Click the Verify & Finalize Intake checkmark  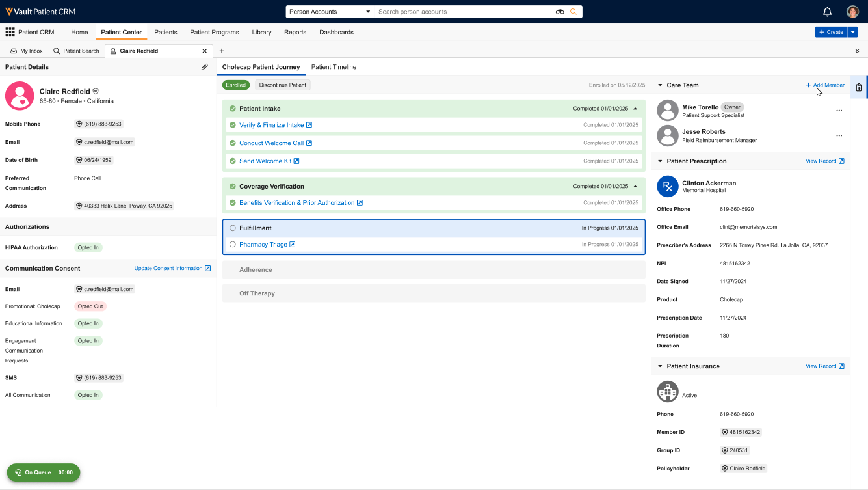pos(233,125)
